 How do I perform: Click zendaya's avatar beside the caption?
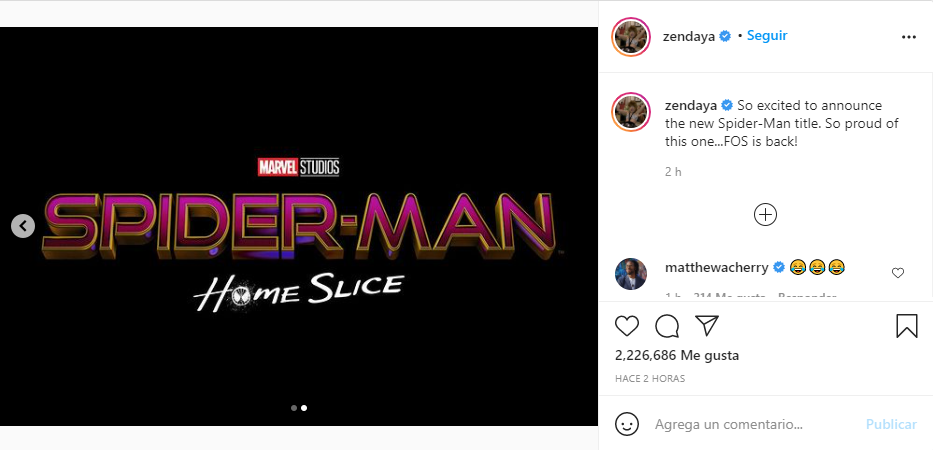point(632,112)
